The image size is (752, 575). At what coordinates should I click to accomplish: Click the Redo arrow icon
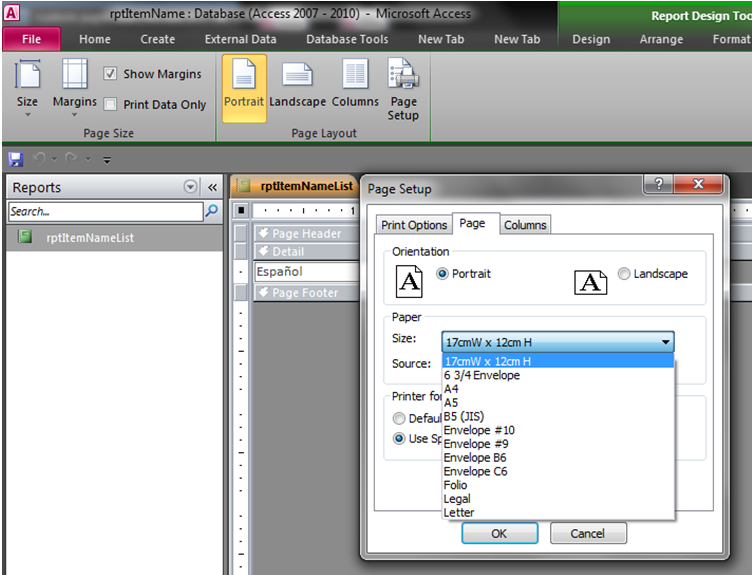coord(71,158)
